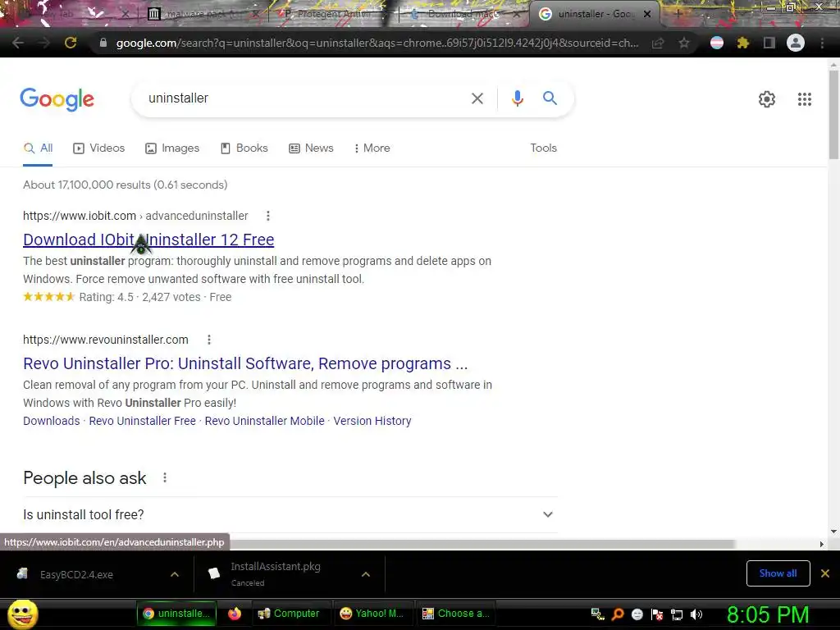Select the All results tab

point(38,148)
